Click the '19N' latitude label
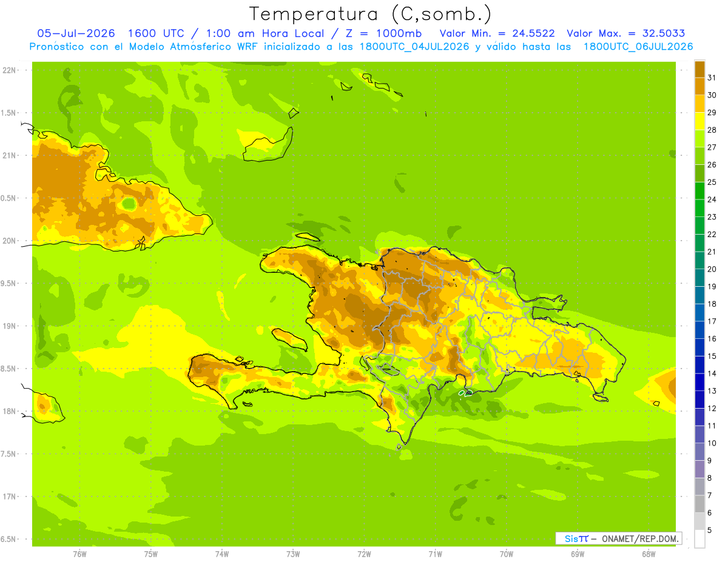The height and width of the screenshot is (562, 728). click(x=9, y=326)
